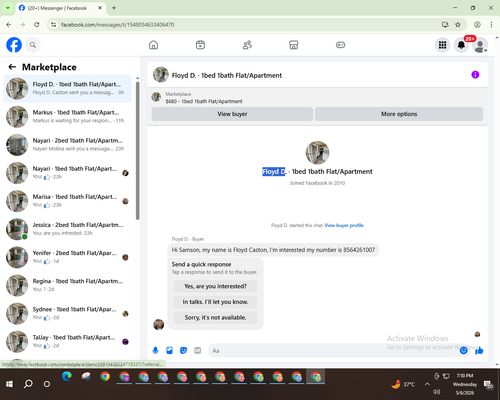Click the voice clip microphone icon

pos(155,350)
